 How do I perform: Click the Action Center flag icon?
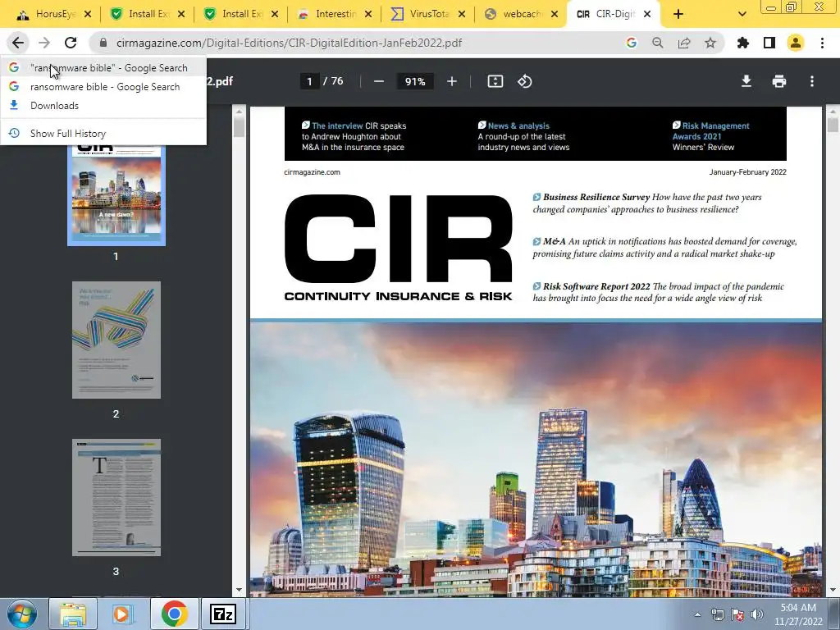pos(737,614)
